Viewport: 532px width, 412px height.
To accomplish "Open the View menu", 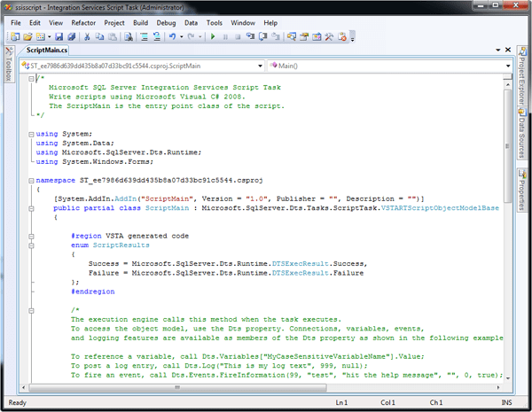I will (x=56, y=23).
